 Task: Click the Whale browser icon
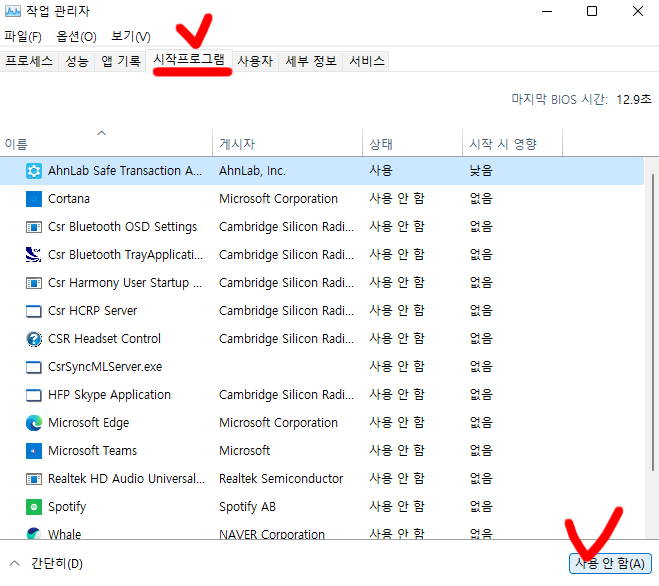point(34,533)
